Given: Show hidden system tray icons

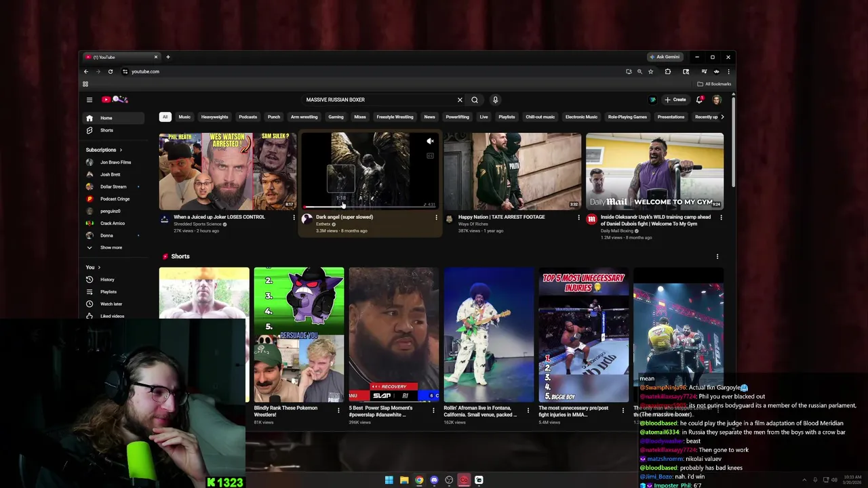Looking at the screenshot, I should [804, 481].
